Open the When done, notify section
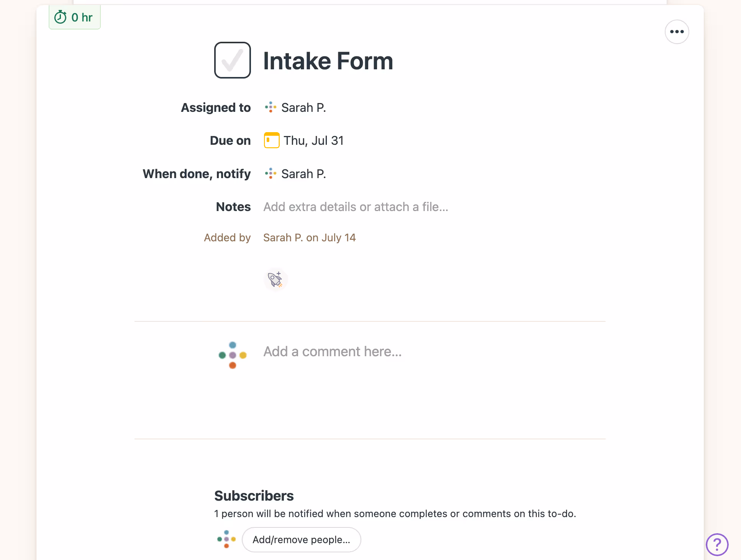Image resolution: width=741 pixels, height=560 pixels. click(303, 174)
